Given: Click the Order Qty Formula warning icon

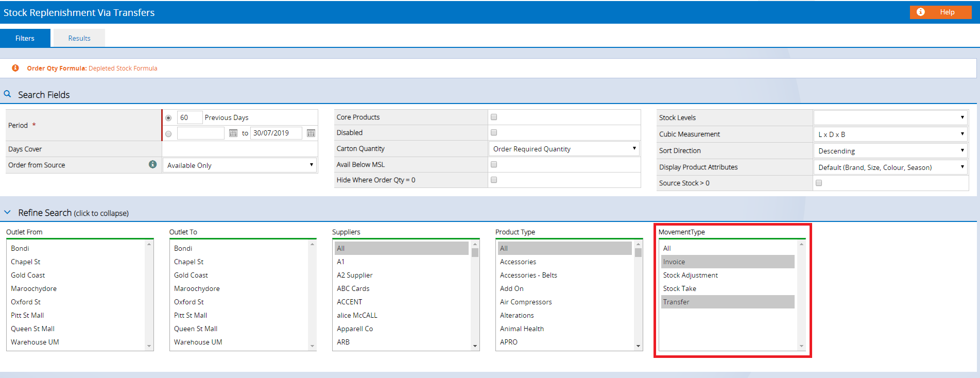Looking at the screenshot, I should click(x=15, y=68).
